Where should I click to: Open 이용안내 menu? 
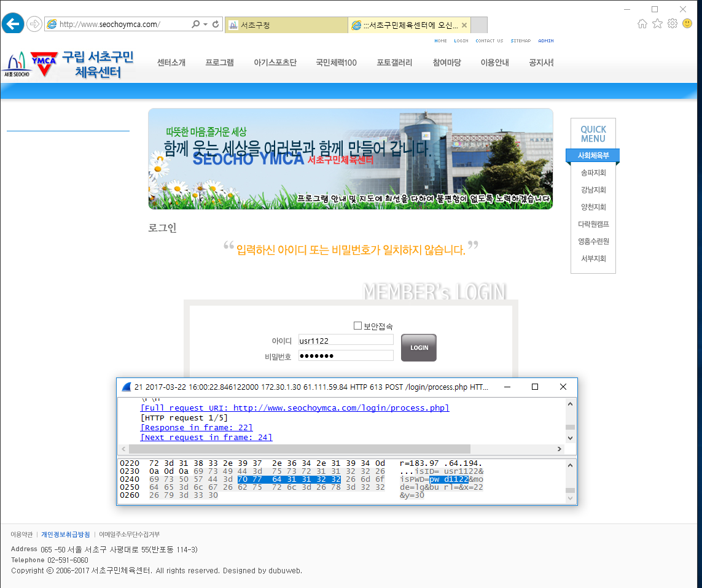[494, 63]
